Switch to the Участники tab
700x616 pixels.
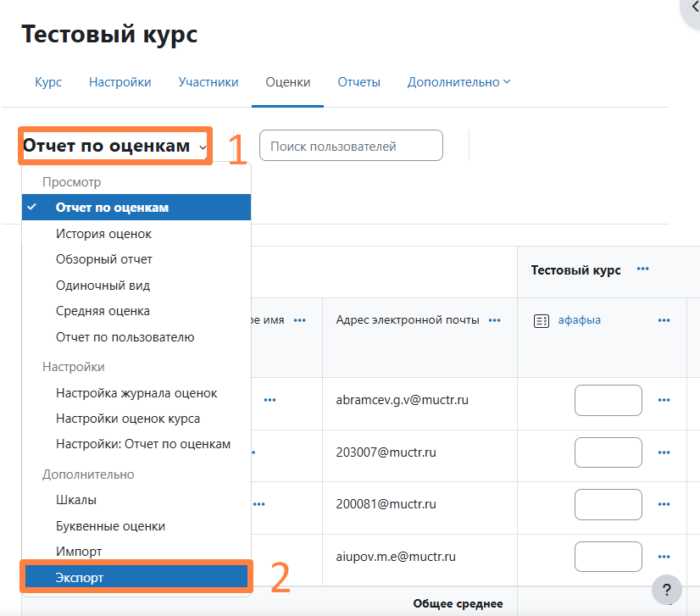208,82
